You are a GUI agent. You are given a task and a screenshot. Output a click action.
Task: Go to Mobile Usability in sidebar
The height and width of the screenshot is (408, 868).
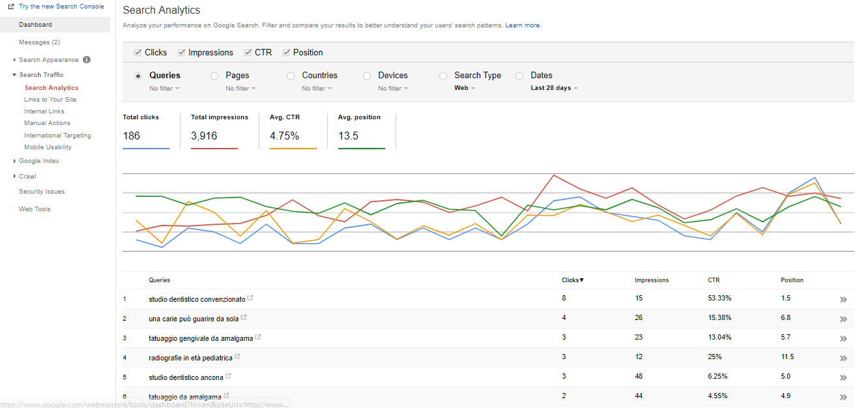(48, 147)
